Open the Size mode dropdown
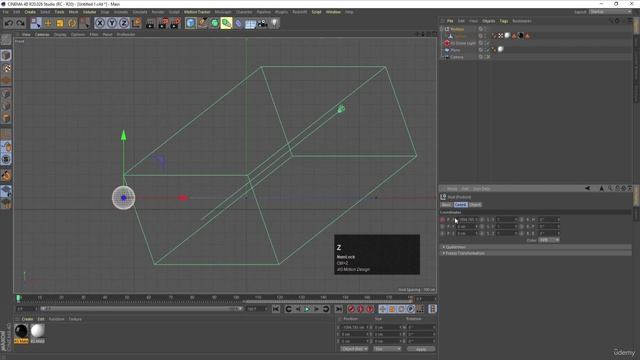The height and width of the screenshot is (360, 640). pyautogui.click(x=387, y=349)
